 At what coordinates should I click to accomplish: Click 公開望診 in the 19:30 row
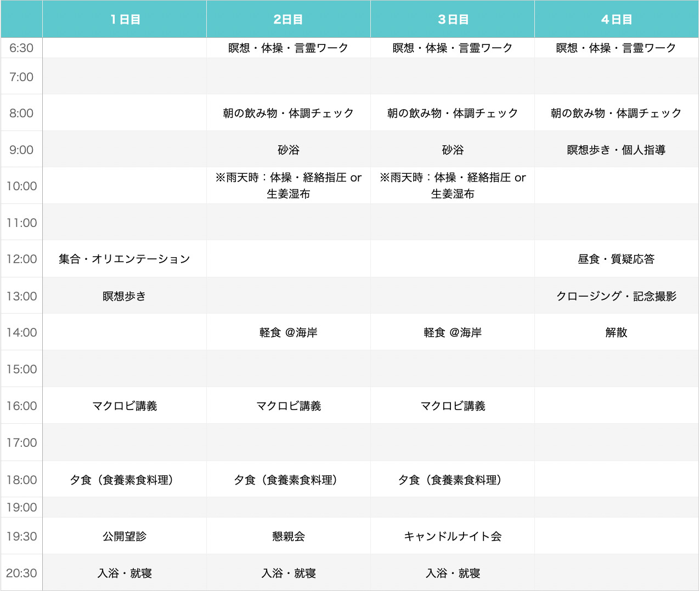point(125,536)
